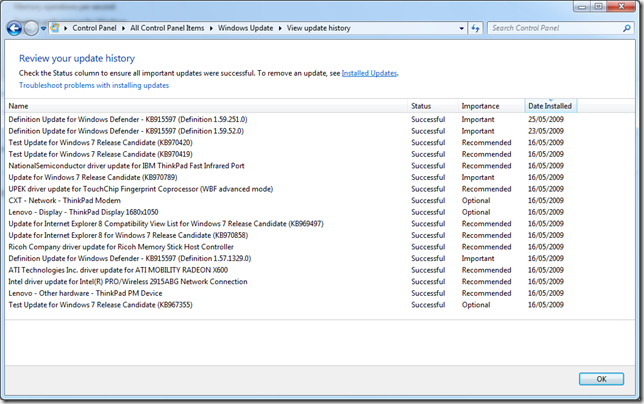
Task: Open the Installed Updates link
Action: [369, 73]
